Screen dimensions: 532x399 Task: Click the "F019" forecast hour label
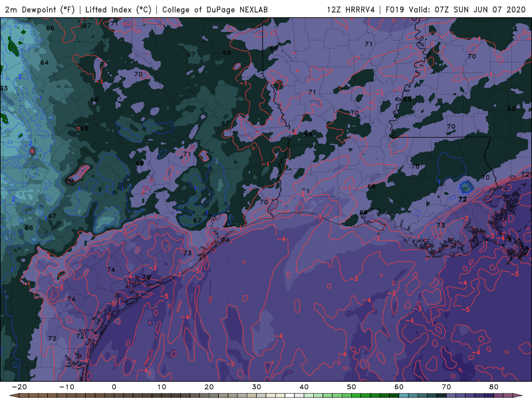394,9
